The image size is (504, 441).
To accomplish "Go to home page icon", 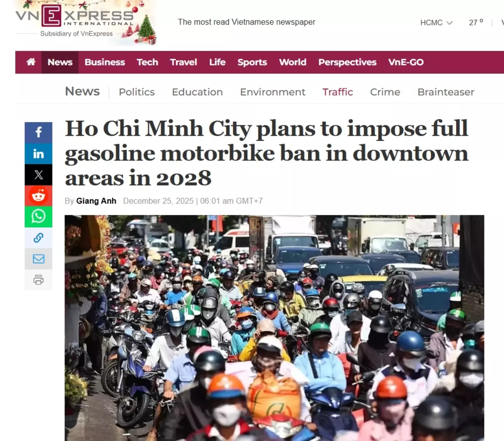I will click(31, 62).
